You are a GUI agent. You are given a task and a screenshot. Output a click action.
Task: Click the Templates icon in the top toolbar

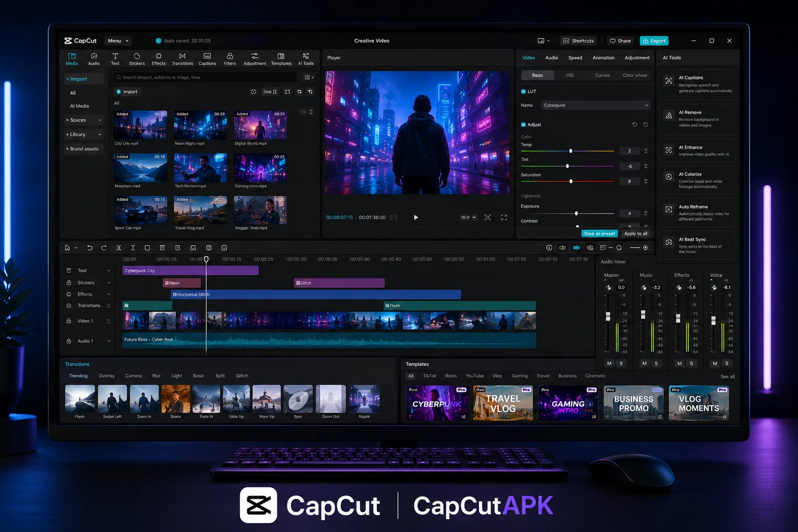point(281,59)
